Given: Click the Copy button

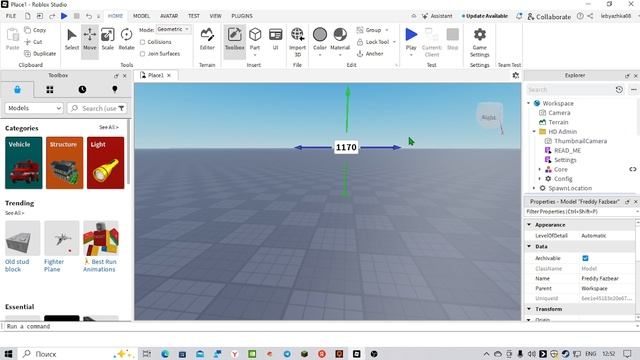Looking at the screenshot, I should (x=35, y=30).
